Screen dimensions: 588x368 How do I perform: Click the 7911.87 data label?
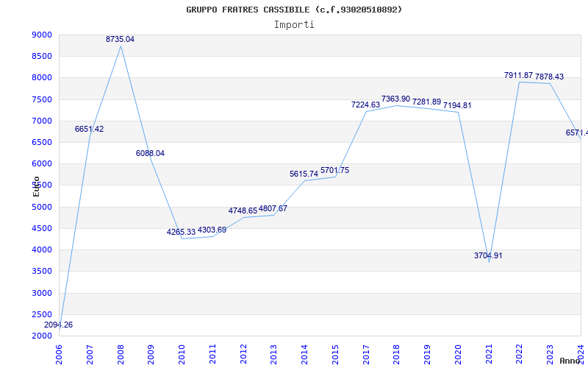(519, 75)
